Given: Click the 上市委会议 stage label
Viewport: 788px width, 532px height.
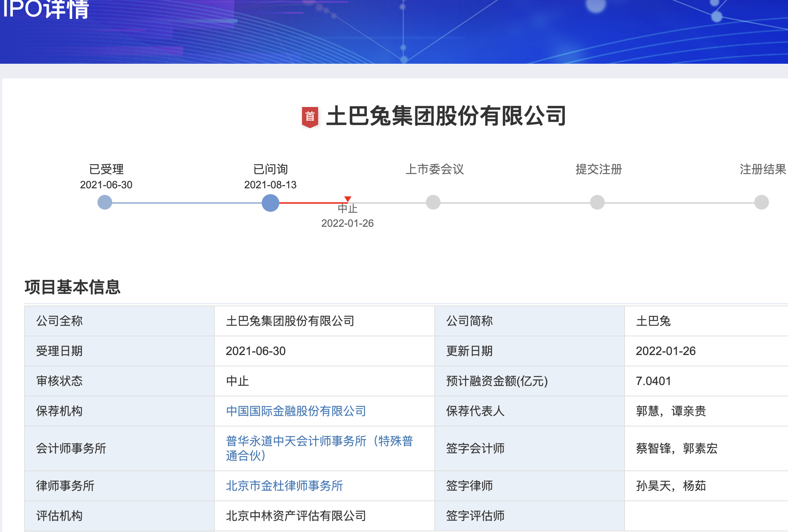Looking at the screenshot, I should pos(435,169).
